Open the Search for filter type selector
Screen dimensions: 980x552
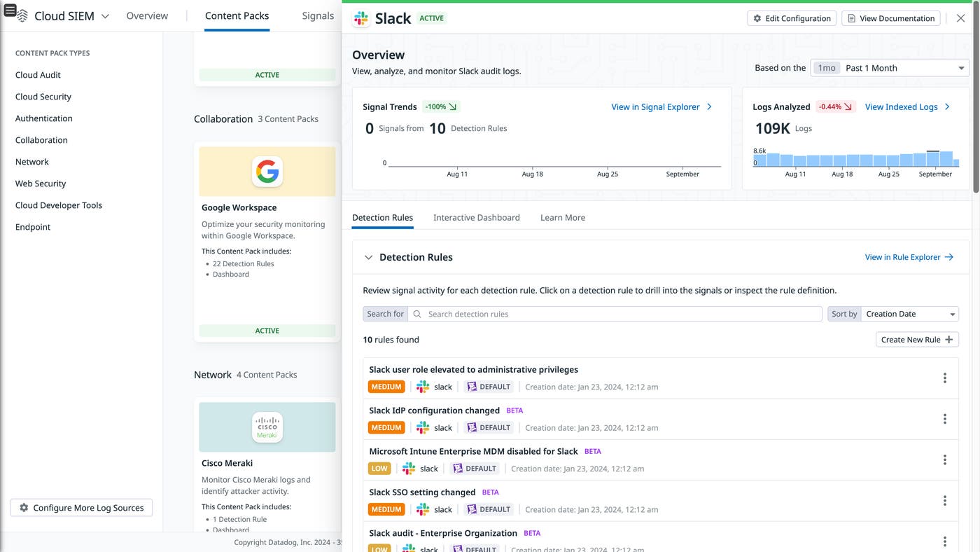(x=385, y=314)
